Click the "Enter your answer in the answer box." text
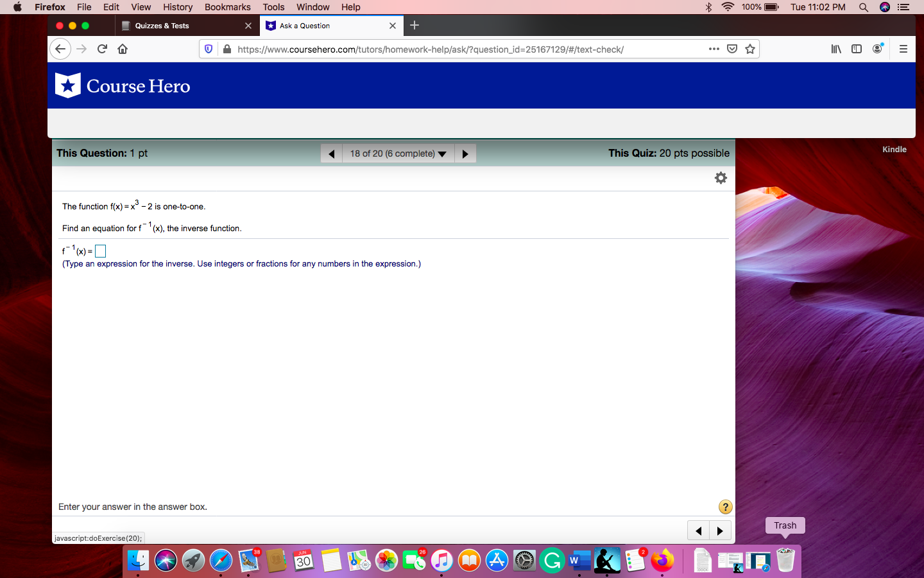 coord(133,507)
